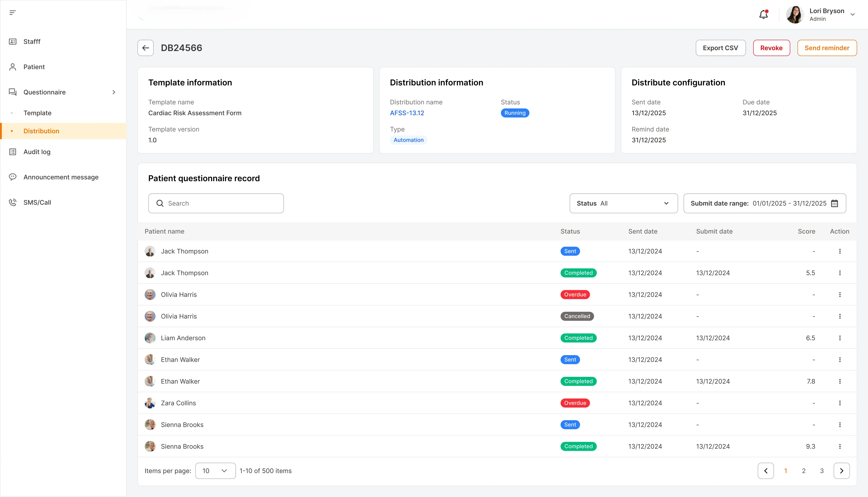Screen dimensions: 868x497
Task: Select Distribution submenu item
Action: [64, 131]
